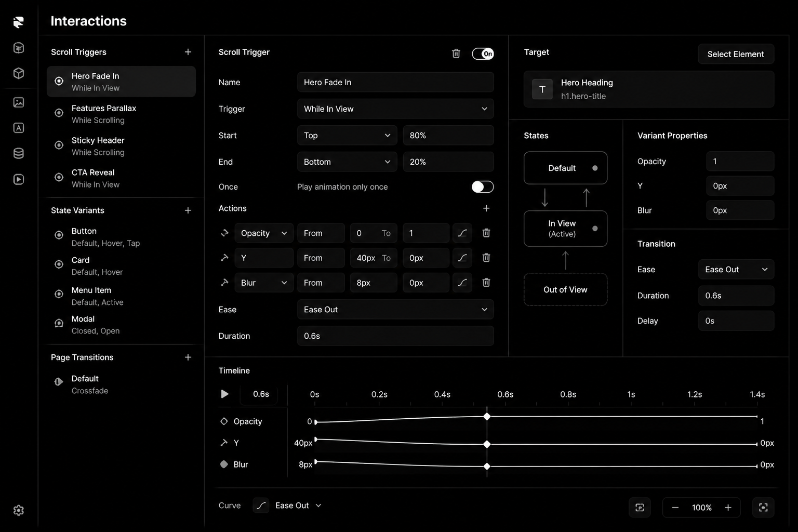
Task: Open the play interactions icon in the sidebar
Action: [19, 179]
